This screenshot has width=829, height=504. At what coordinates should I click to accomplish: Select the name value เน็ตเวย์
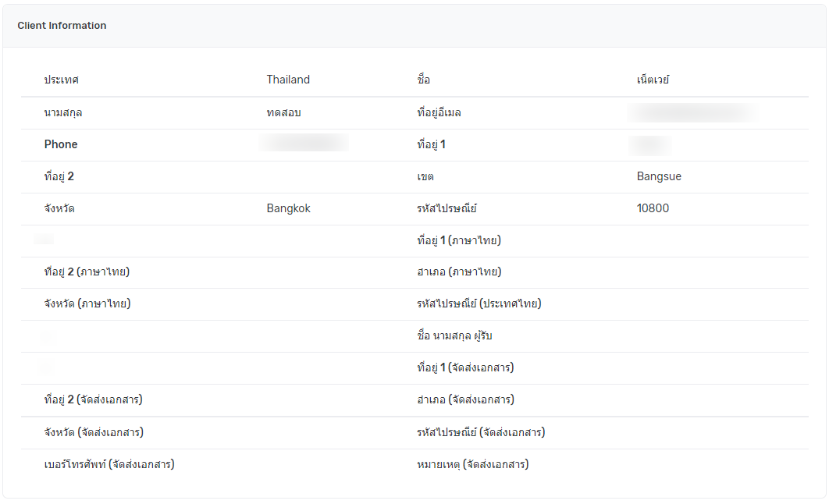click(x=653, y=80)
